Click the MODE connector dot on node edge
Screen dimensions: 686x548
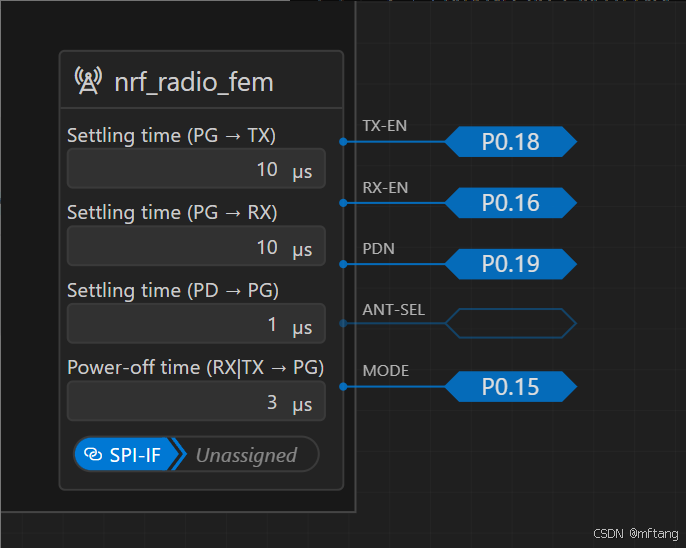(343, 387)
